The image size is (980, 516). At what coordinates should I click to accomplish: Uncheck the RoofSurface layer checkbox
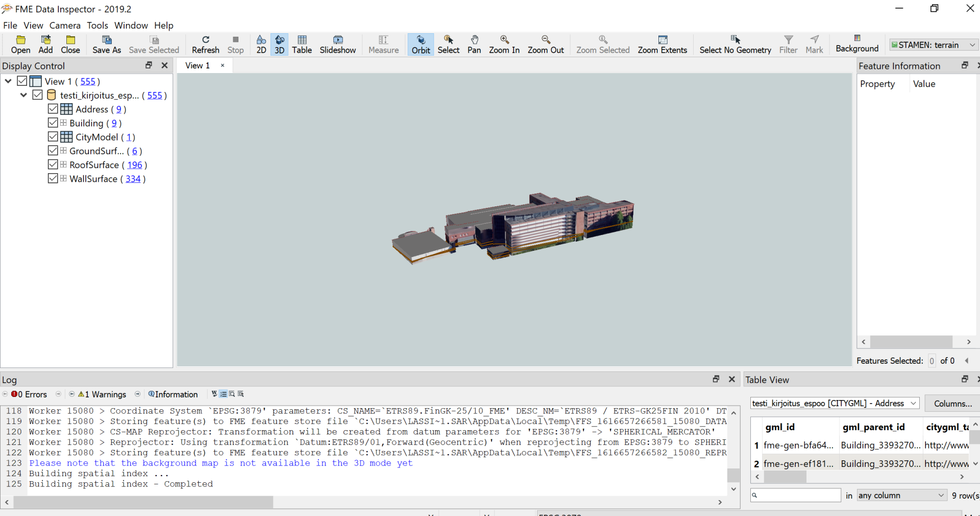[x=53, y=165]
